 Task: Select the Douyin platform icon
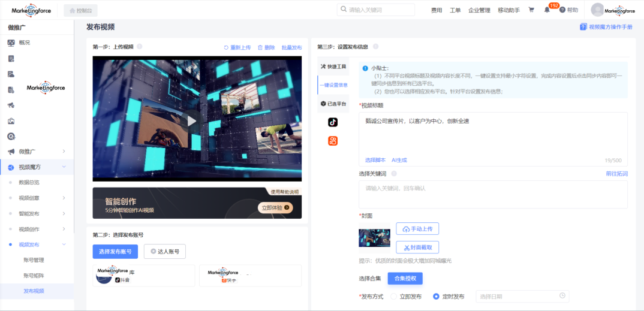(333, 122)
